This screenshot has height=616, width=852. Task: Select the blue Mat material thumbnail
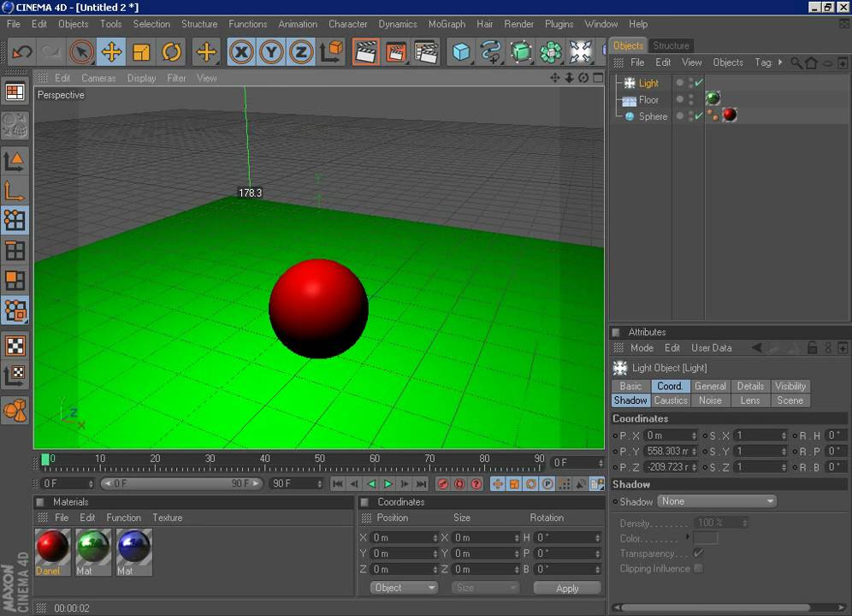[x=133, y=552]
